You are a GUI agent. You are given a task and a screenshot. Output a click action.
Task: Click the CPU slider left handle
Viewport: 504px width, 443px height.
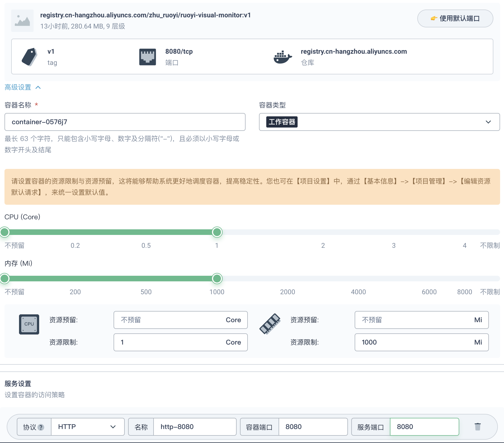(4, 232)
